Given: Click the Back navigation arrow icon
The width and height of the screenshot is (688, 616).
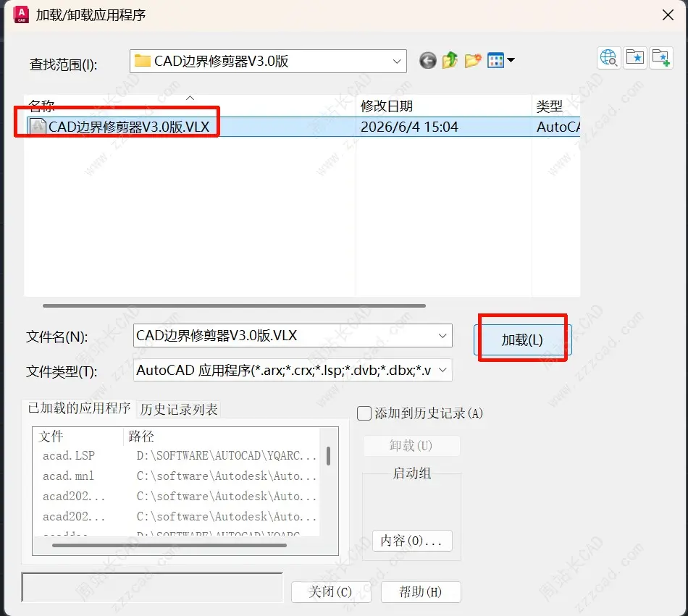Looking at the screenshot, I should [x=428, y=60].
